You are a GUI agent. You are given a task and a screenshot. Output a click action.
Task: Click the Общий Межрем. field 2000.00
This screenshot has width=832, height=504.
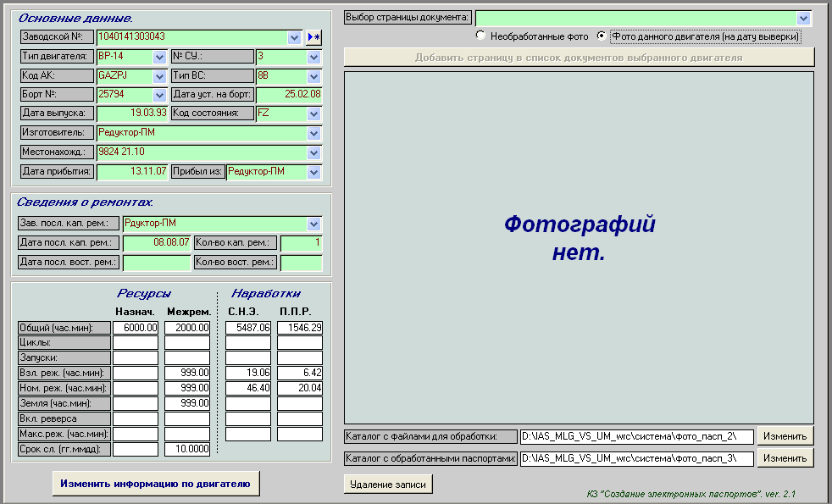187,328
